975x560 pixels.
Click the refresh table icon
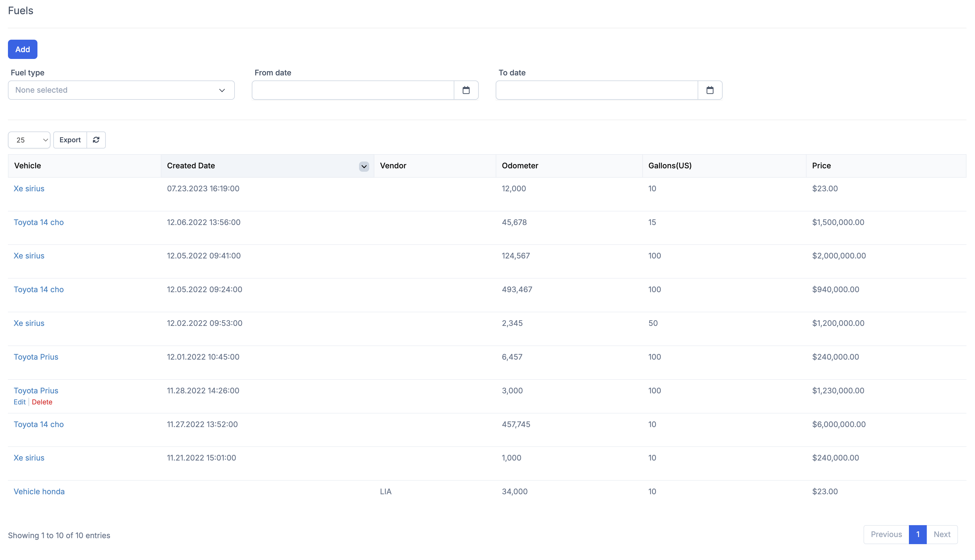point(96,140)
